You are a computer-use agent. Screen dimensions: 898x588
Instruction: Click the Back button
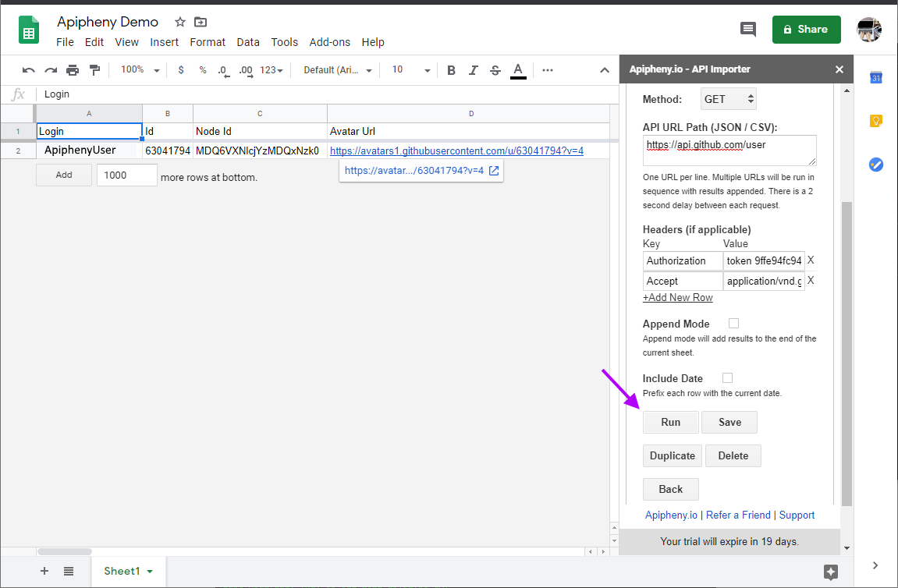[x=671, y=489]
